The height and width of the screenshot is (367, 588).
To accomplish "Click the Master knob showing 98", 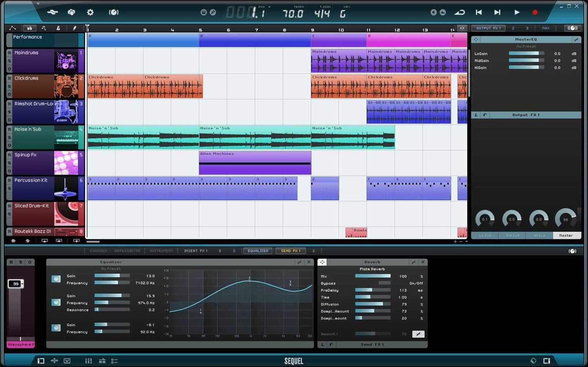I will point(566,219).
